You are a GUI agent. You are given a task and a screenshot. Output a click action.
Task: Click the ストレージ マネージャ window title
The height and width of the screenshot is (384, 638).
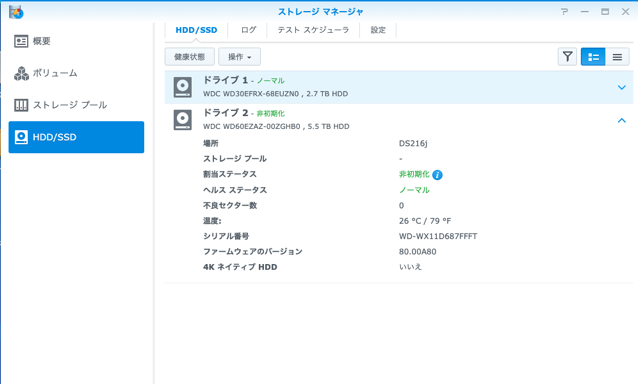pyautogui.click(x=321, y=12)
